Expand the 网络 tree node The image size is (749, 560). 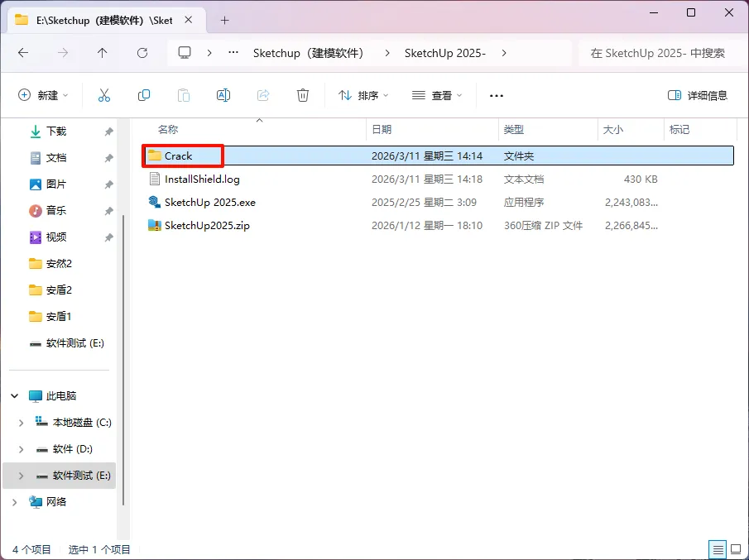point(15,502)
